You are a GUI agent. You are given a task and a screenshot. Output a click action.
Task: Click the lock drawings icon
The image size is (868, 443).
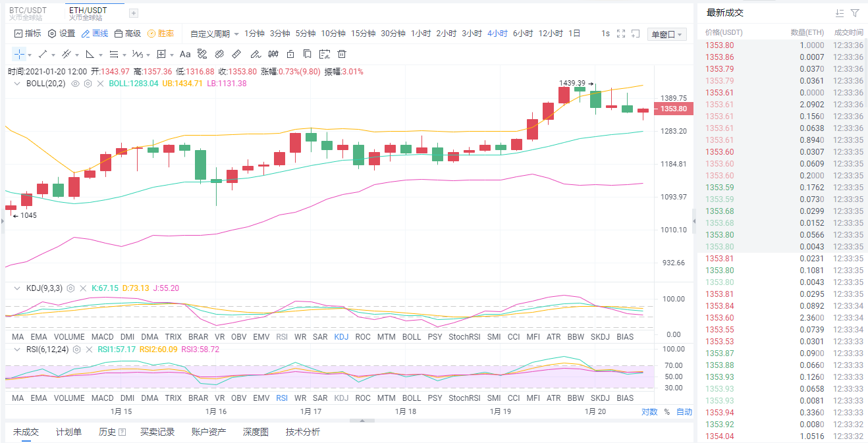tap(290, 54)
